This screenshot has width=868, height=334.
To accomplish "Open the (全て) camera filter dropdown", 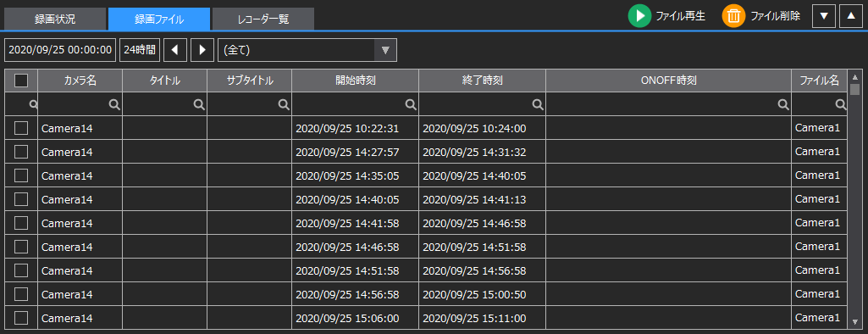I will point(307,50).
